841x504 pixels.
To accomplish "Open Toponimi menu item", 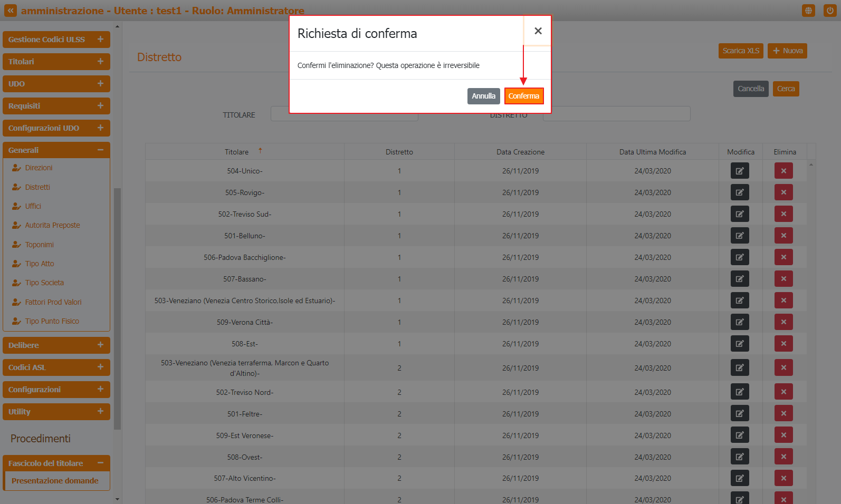I will (39, 245).
